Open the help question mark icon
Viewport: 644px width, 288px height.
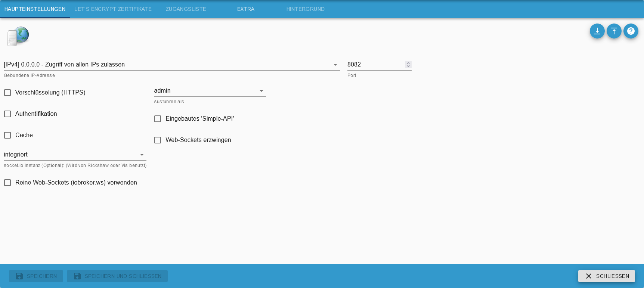click(x=631, y=31)
